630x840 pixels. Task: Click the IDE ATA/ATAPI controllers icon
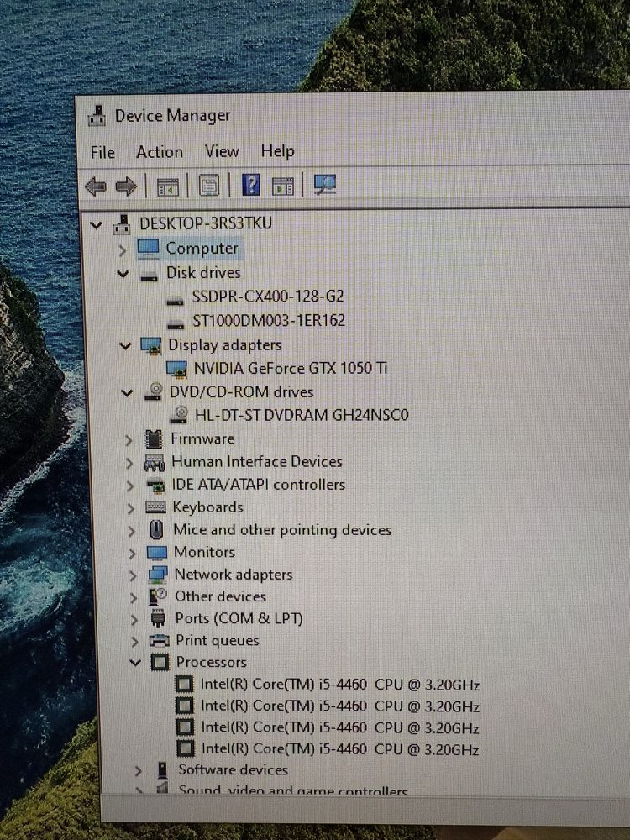coord(155,486)
